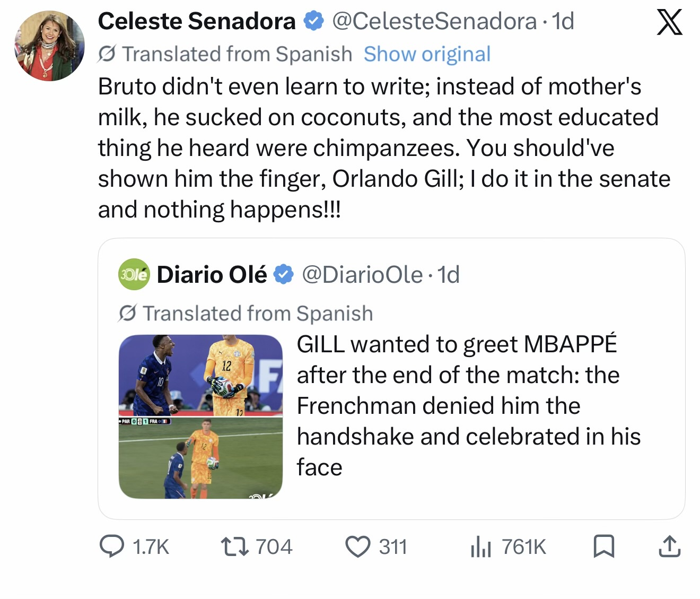Share the post with the upload icon
This screenshot has height=599, width=700.
click(x=669, y=546)
